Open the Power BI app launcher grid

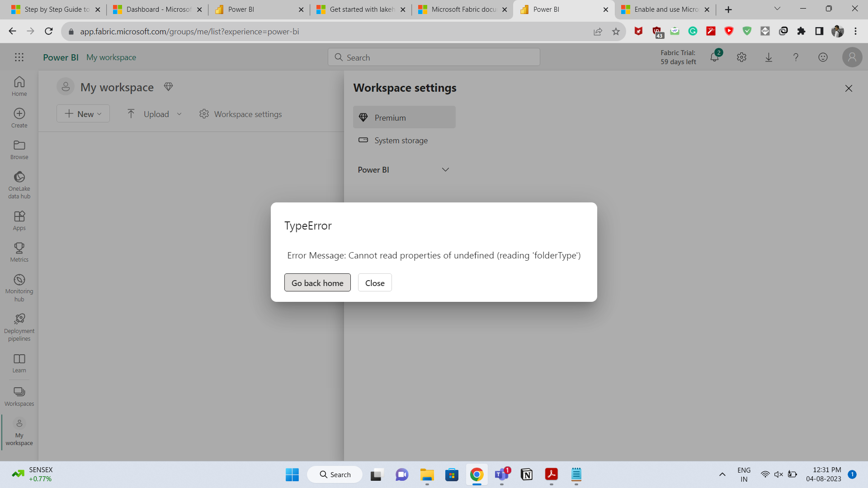[x=19, y=57]
